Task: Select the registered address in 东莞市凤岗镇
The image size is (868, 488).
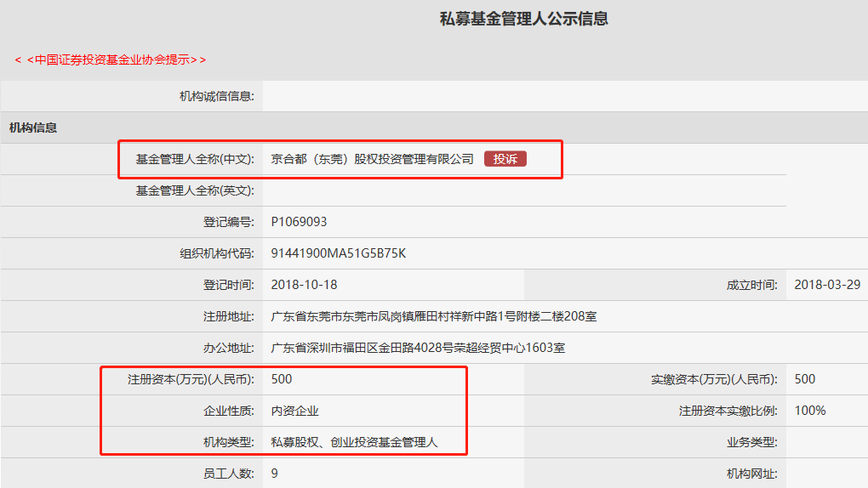Action: pyautogui.click(x=433, y=316)
